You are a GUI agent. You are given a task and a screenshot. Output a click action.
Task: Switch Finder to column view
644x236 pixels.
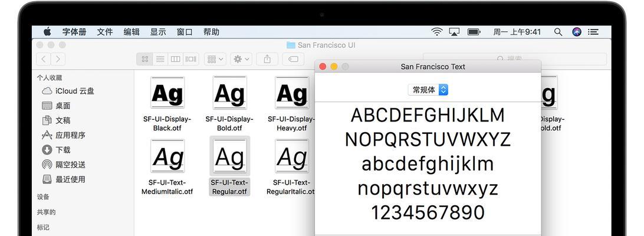pyautogui.click(x=175, y=59)
